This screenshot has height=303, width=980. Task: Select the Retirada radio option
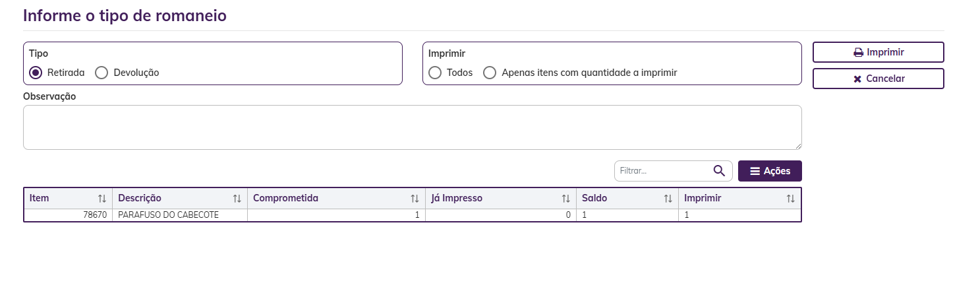(36, 73)
